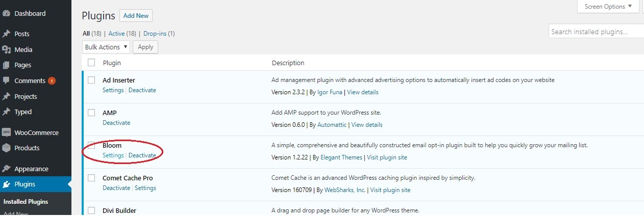Check the AMP plugin checkbox
The width and height of the screenshot is (644, 216).
91,113
